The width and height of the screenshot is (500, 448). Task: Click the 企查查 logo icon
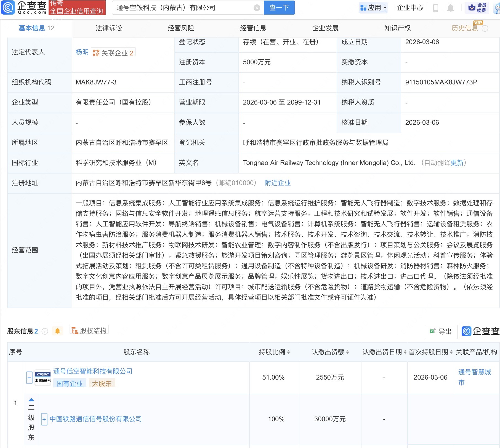(8, 7)
